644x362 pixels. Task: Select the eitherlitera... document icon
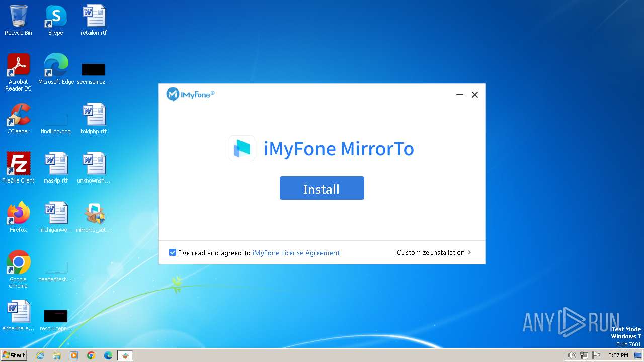(18, 316)
